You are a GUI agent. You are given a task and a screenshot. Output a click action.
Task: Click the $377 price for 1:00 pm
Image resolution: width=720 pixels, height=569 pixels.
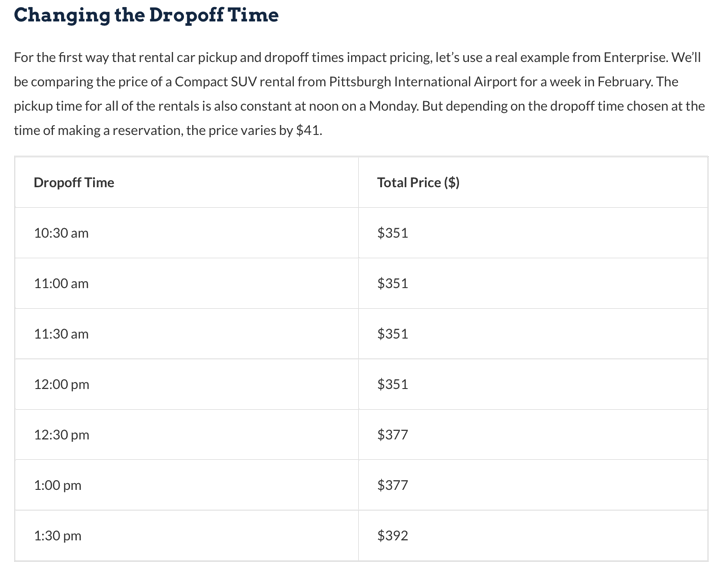click(393, 485)
